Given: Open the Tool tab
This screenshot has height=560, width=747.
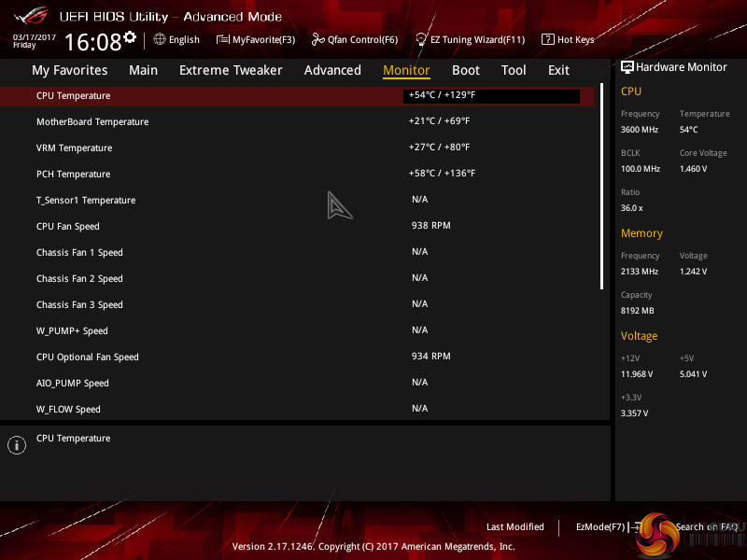Looking at the screenshot, I should [x=514, y=70].
